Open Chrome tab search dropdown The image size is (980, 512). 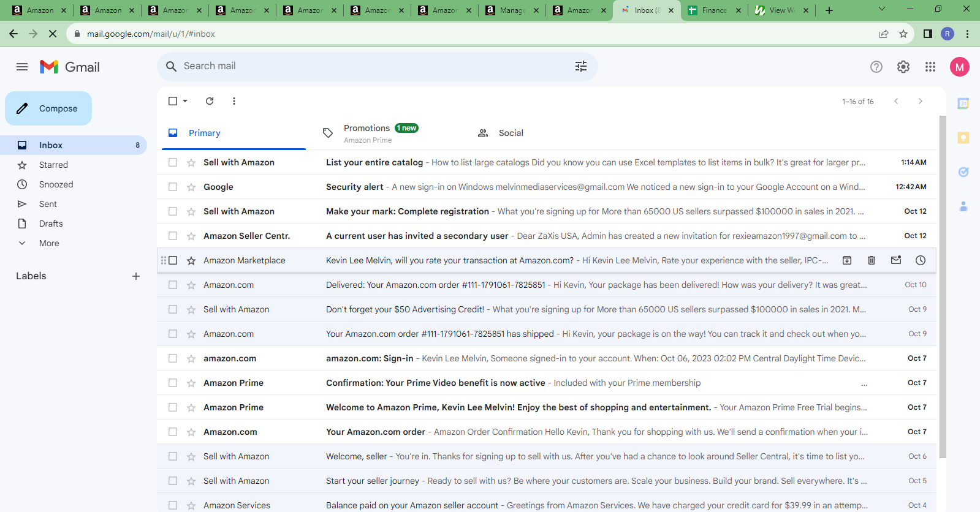tap(882, 10)
